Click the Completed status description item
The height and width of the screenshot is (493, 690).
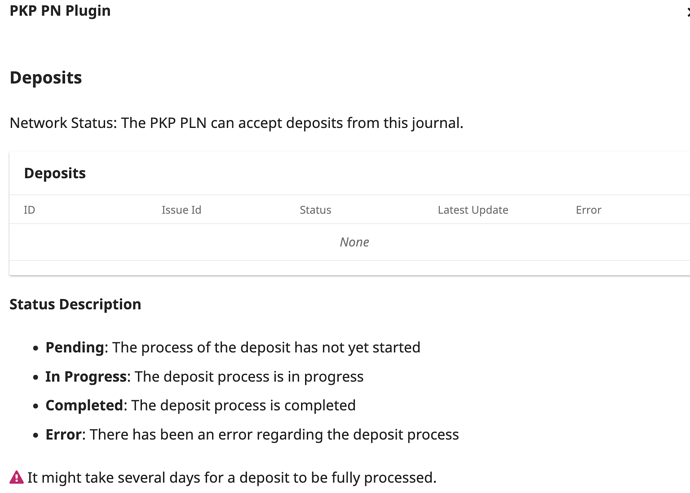point(200,405)
